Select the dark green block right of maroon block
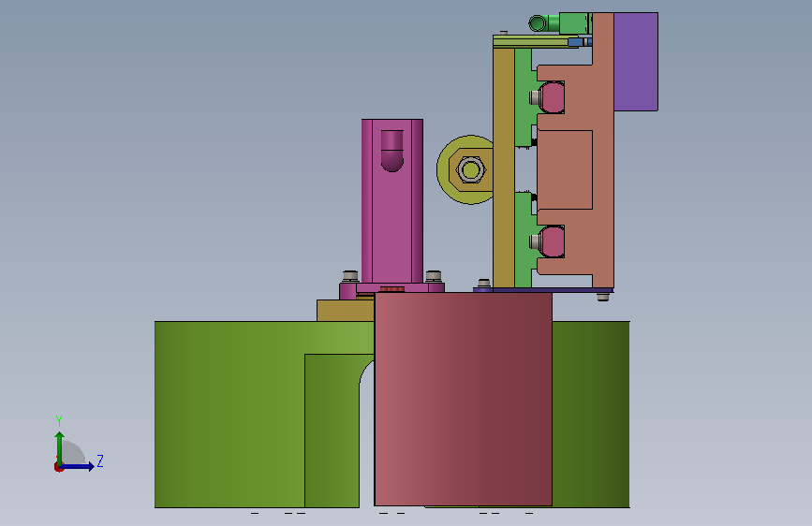This screenshot has width=812, height=526. pos(591,415)
